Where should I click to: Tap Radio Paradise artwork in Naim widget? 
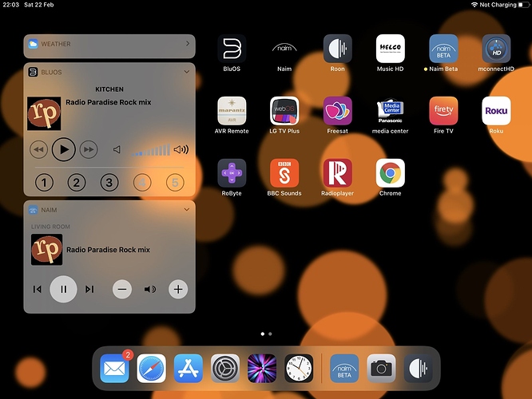(47, 250)
